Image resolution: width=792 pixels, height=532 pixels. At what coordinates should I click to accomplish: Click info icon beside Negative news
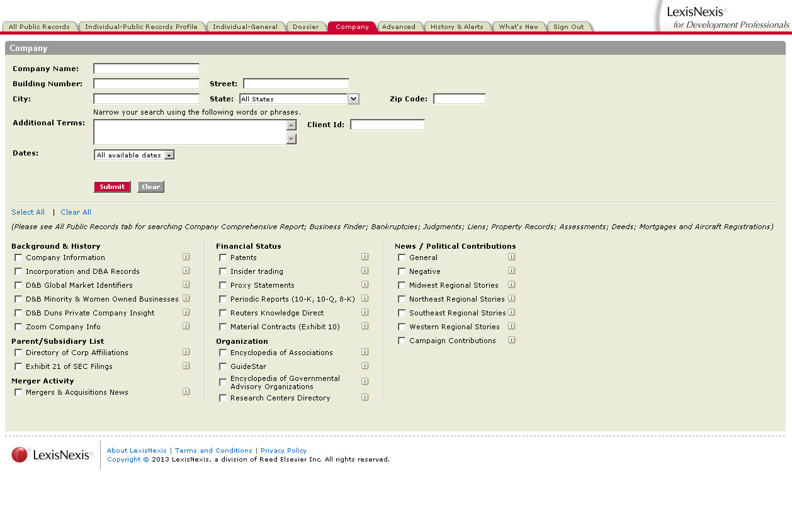[x=512, y=271]
